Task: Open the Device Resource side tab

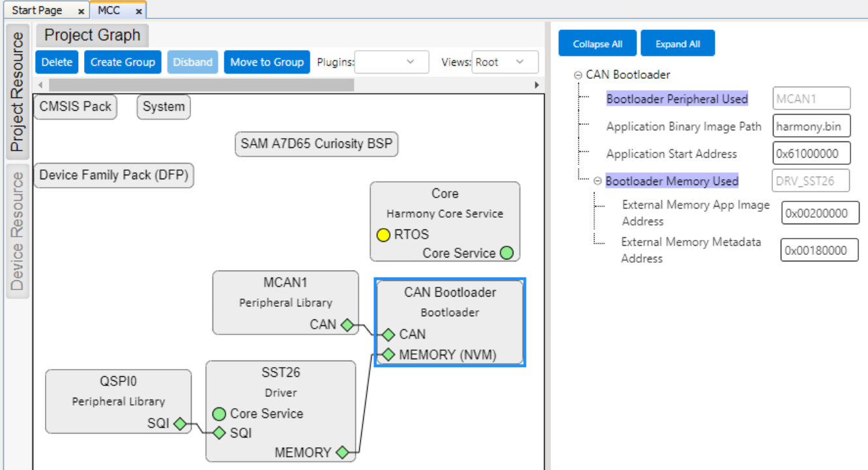Action: (18, 231)
